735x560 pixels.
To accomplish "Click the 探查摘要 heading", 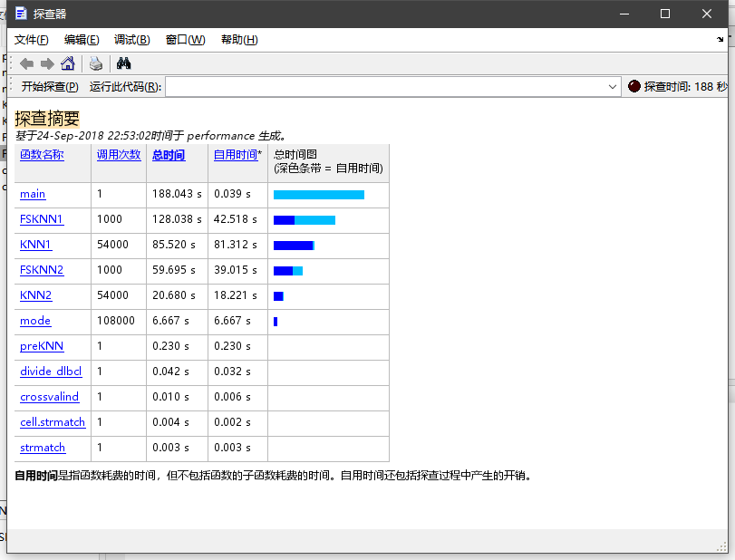I will click(47, 119).
